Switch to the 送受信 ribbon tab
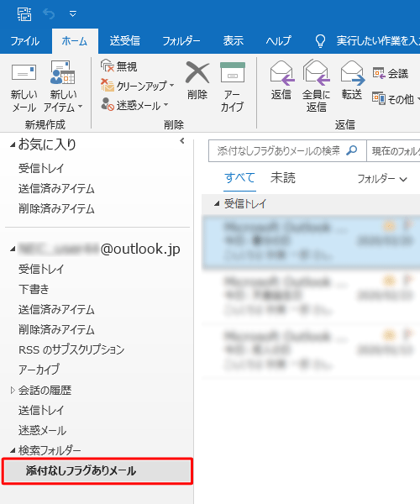420x504 pixels. [x=124, y=41]
